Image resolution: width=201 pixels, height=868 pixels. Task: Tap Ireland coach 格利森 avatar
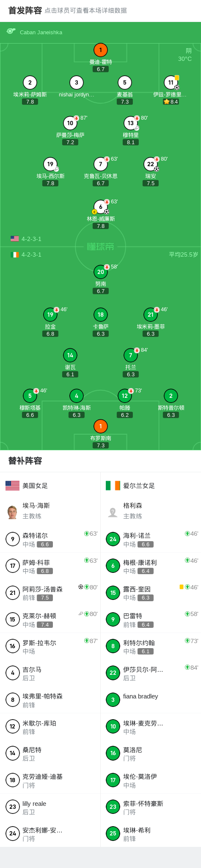tap(113, 512)
